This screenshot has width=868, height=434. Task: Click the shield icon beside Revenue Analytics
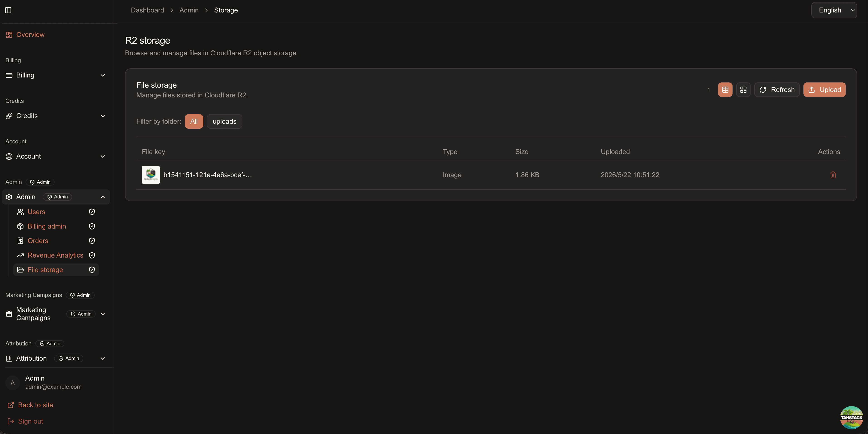coord(92,255)
